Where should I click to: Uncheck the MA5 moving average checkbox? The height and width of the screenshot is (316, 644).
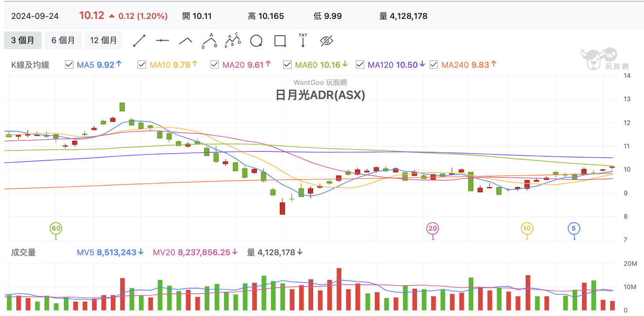69,65
